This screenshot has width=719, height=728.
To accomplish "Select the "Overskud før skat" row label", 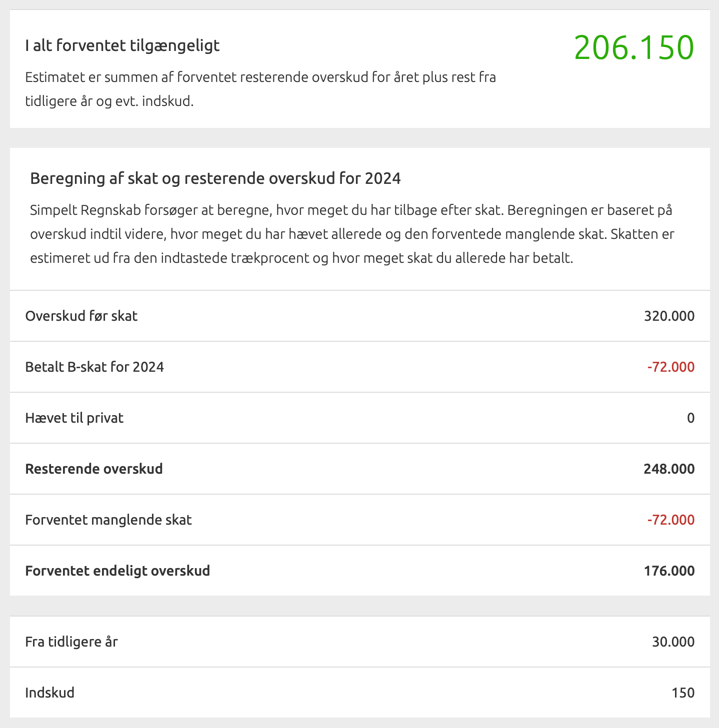I will tap(81, 316).
